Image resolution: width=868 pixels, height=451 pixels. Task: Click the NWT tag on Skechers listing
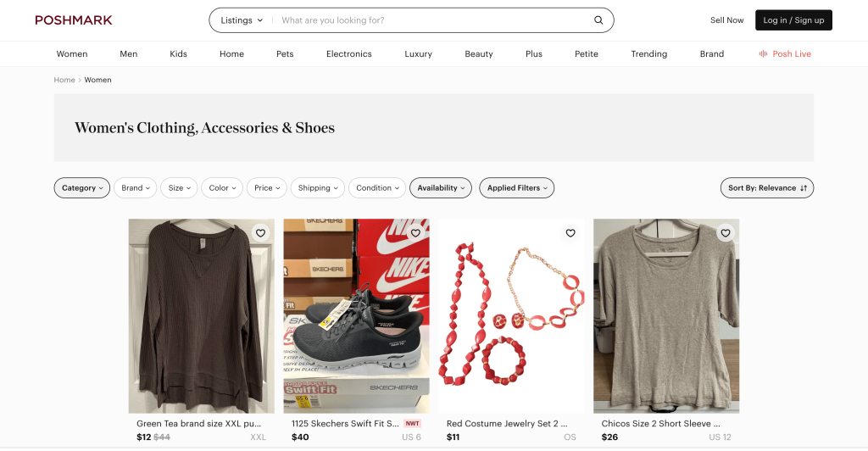tap(413, 423)
